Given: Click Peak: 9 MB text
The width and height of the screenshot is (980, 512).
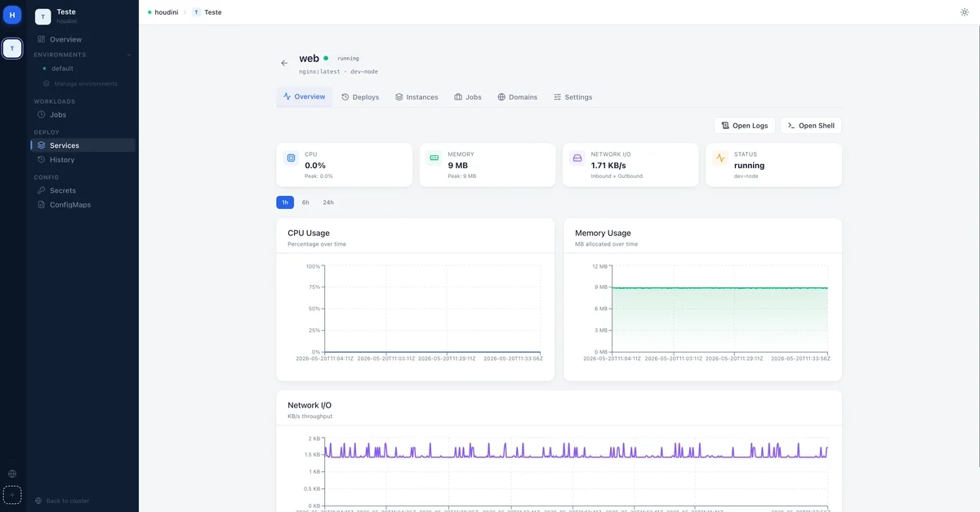Looking at the screenshot, I should tap(461, 176).
